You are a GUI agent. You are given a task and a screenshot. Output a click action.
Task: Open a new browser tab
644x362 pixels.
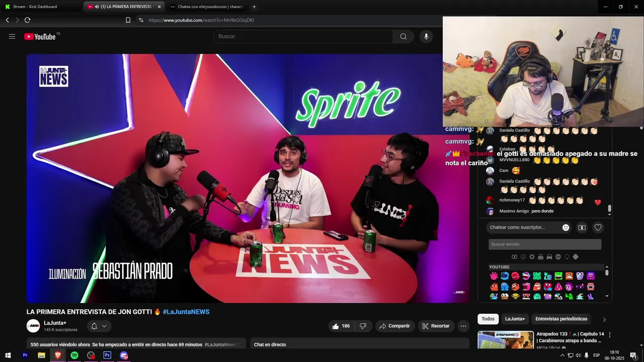(254, 7)
